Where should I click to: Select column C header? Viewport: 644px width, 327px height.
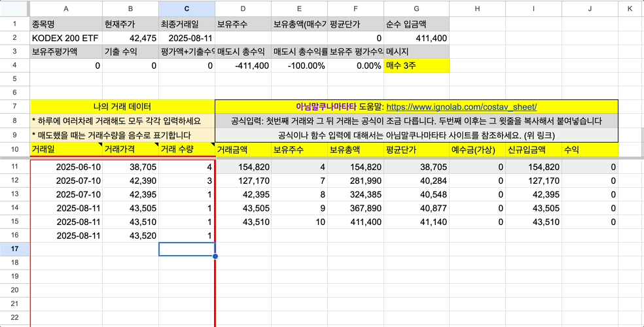(x=187, y=9)
